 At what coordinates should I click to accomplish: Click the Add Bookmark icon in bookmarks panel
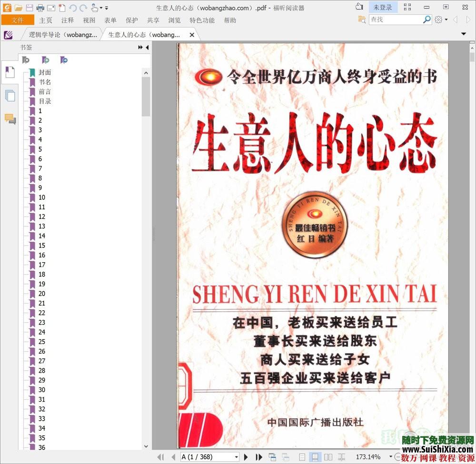pyautogui.click(x=44, y=60)
